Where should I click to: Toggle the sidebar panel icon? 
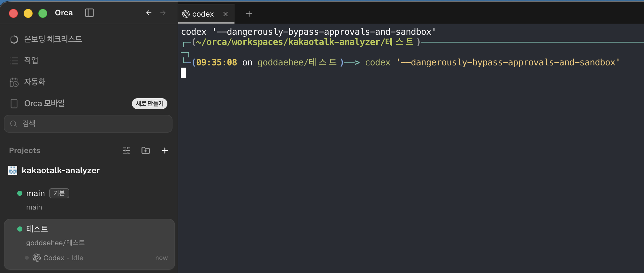click(x=89, y=13)
